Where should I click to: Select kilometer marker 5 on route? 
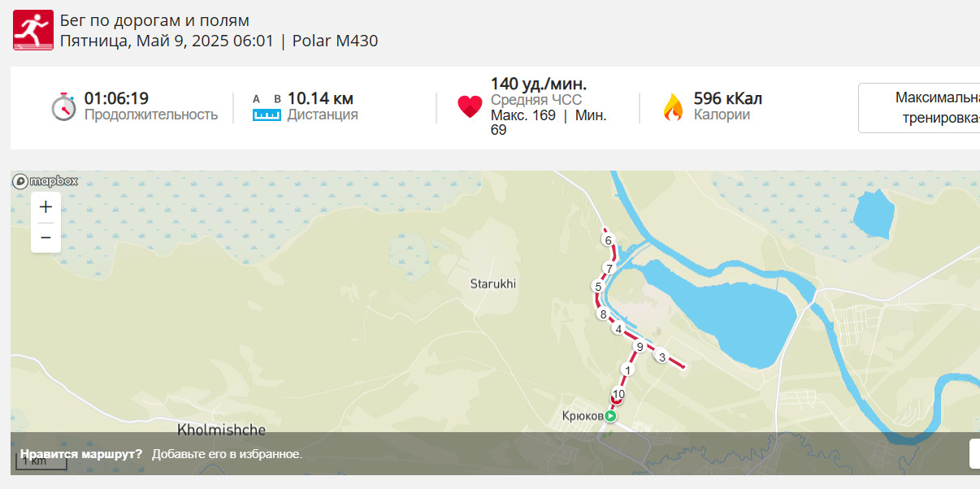(x=598, y=287)
